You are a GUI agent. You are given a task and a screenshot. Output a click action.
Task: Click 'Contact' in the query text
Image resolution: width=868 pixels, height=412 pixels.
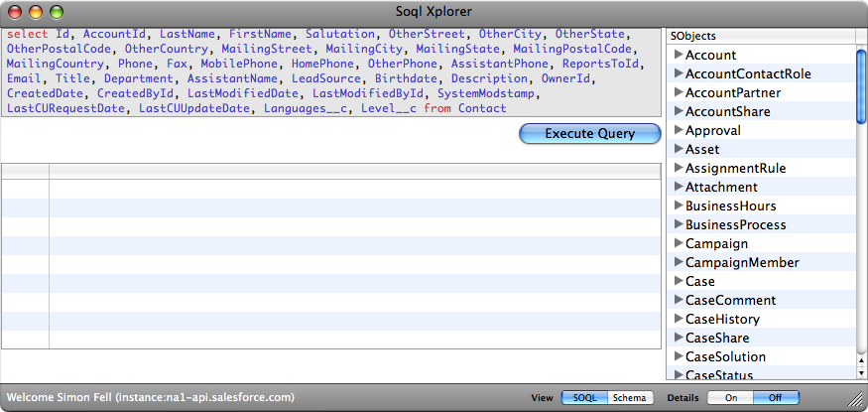pos(482,108)
